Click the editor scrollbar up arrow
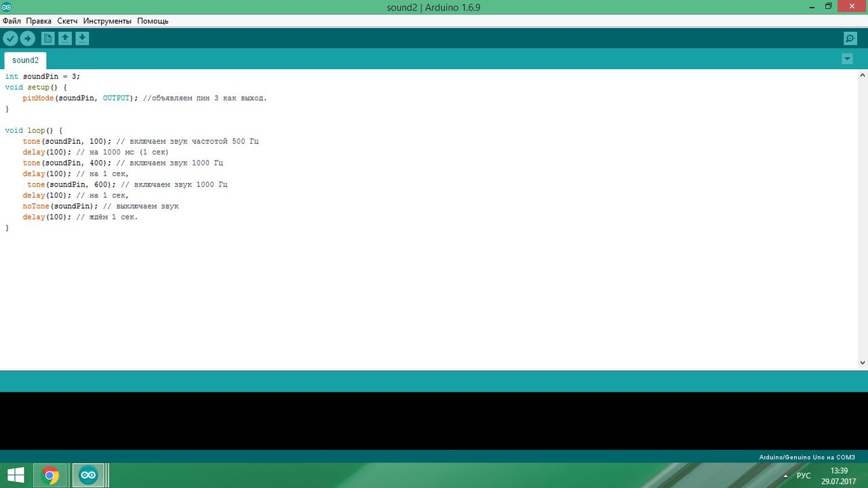Image resolution: width=868 pixels, height=488 pixels. 863,75
